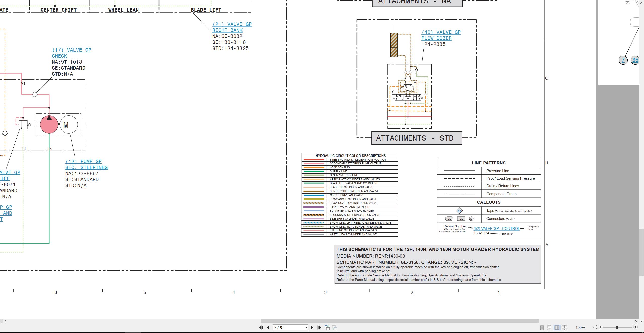Click the load sensing orange swatch
The image size is (644, 333).
(x=314, y=167)
